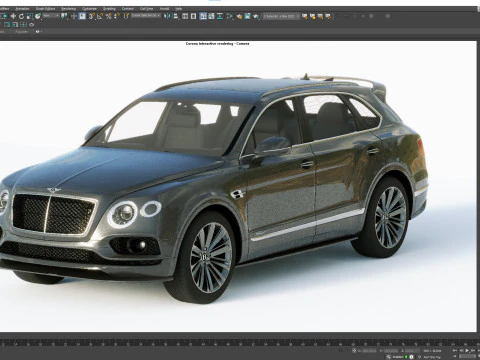The image size is (480, 360).
Task: Click the Select and Manipulate icon
Action: pyautogui.click(x=74, y=16)
